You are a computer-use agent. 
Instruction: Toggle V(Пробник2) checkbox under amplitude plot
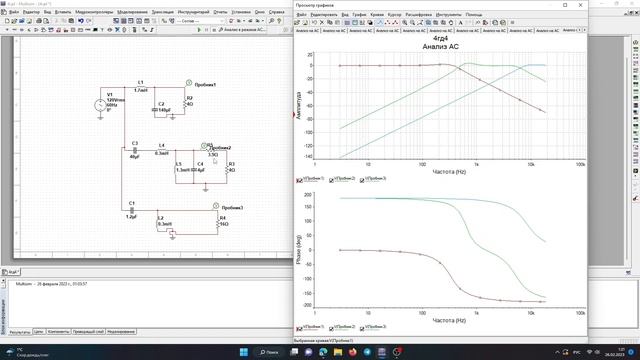pos(331,180)
